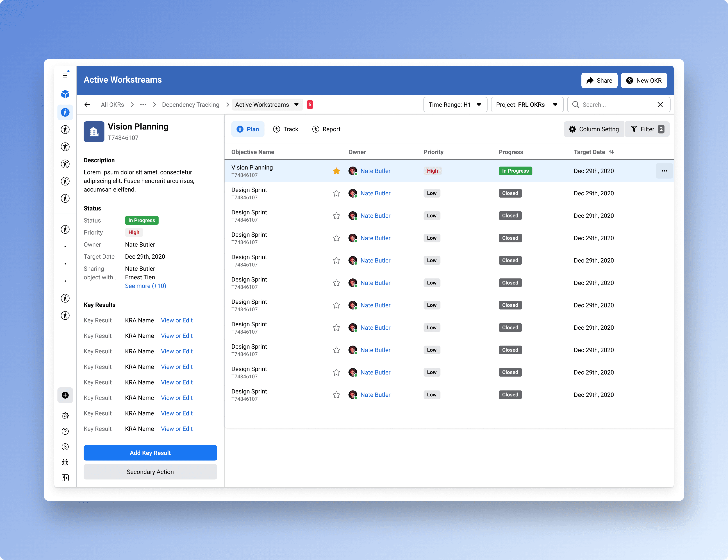Star the last Design Sprint row
The height and width of the screenshot is (560, 728).
tap(336, 395)
